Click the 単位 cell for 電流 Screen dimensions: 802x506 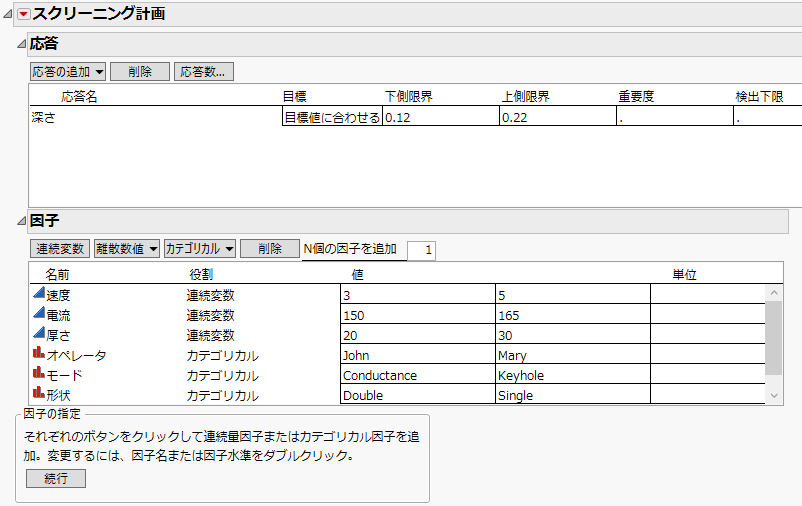[708, 315]
